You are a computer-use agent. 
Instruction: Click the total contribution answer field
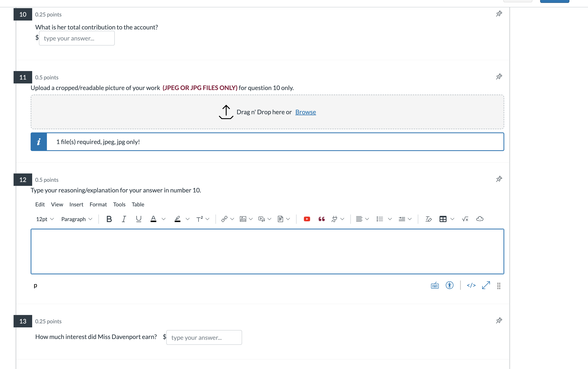click(77, 38)
